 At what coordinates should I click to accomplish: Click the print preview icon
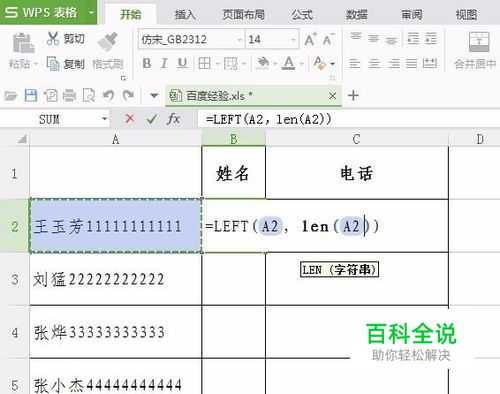tap(89, 96)
